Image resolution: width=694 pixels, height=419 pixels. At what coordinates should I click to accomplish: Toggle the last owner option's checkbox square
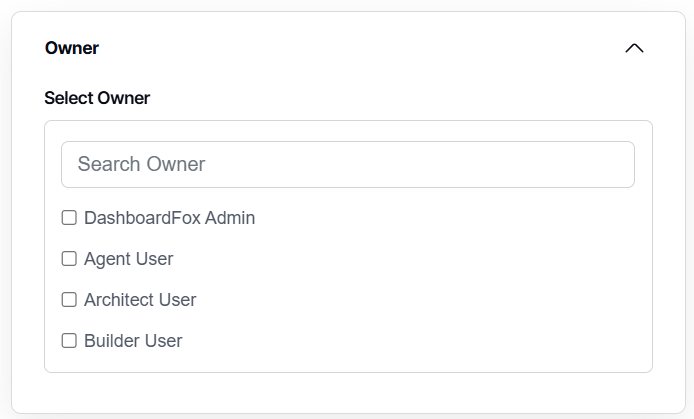pyautogui.click(x=69, y=340)
